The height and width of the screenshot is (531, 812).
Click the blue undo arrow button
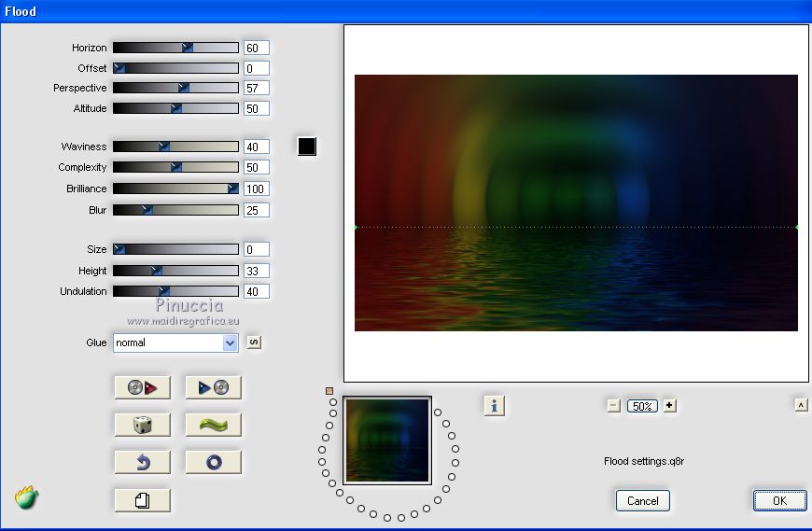pos(143,462)
